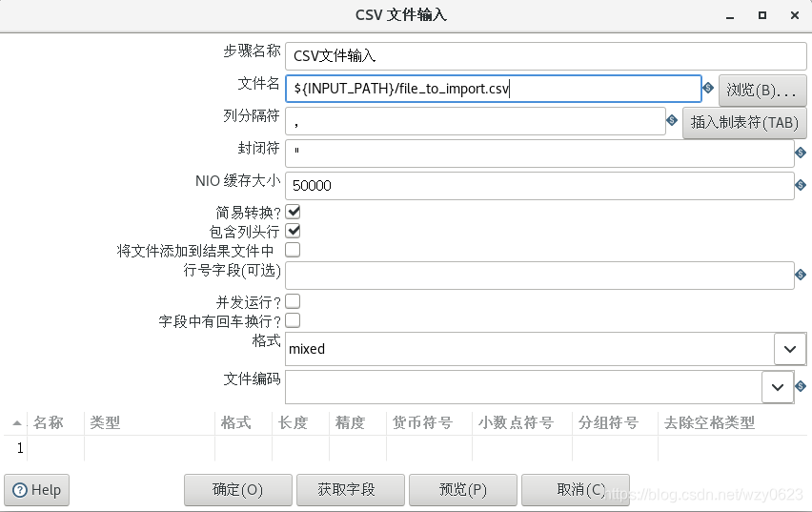Click variable icon next to 封闭符 field
The width and height of the screenshot is (812, 512).
point(801,153)
